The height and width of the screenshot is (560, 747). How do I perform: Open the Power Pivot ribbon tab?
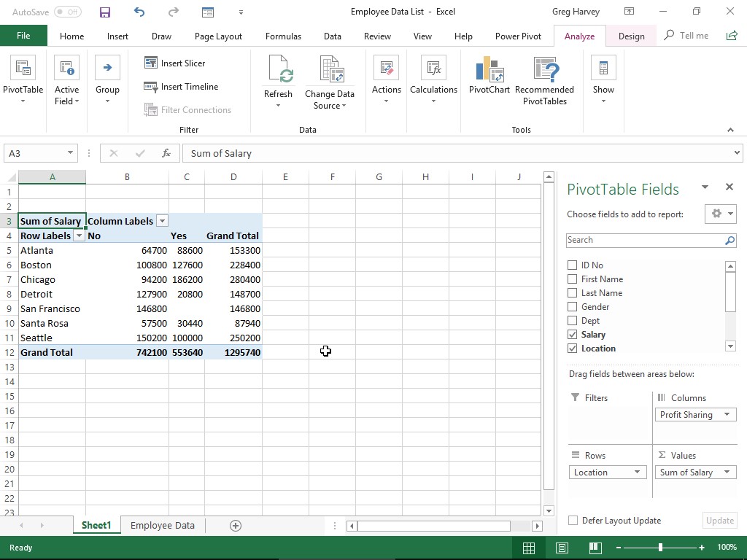[x=518, y=36]
